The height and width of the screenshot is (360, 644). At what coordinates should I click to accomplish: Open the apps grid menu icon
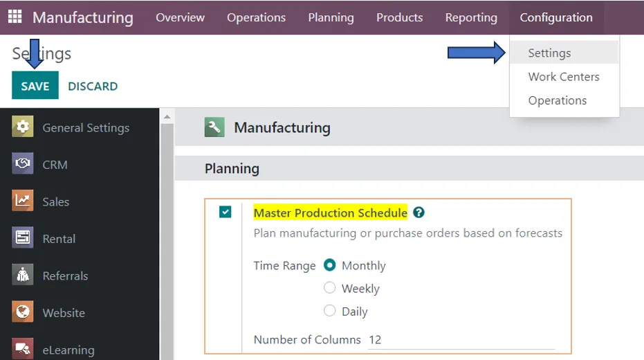tap(15, 17)
